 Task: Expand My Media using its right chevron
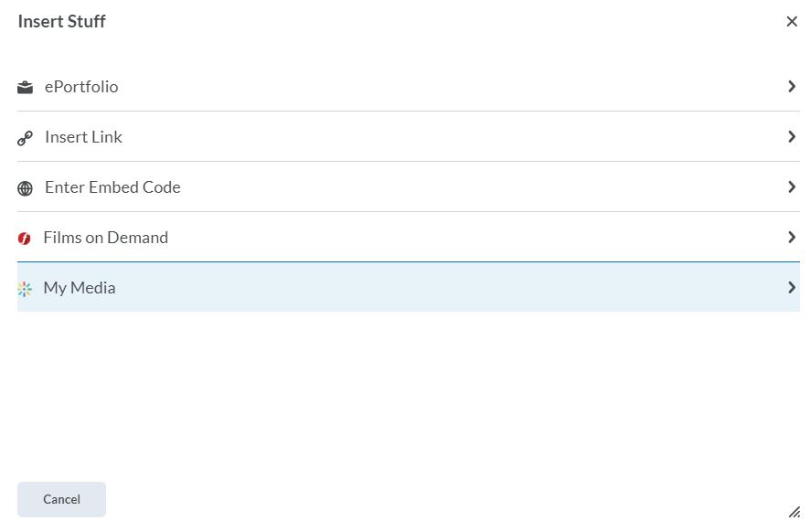pos(792,287)
